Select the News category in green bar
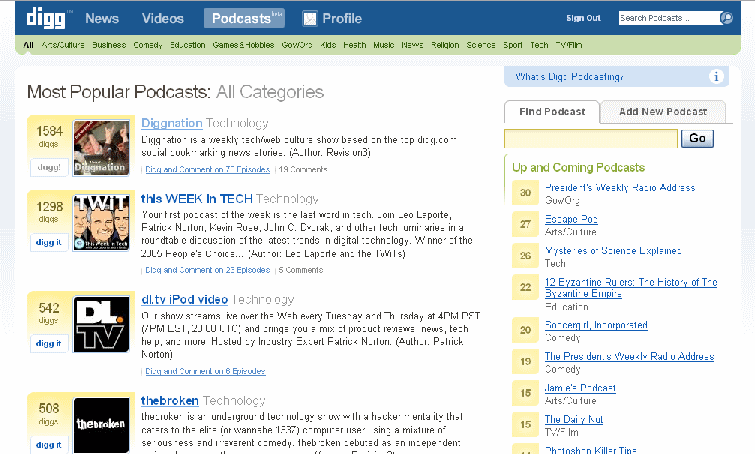Viewport: 755px width, 454px height. pyautogui.click(x=412, y=45)
